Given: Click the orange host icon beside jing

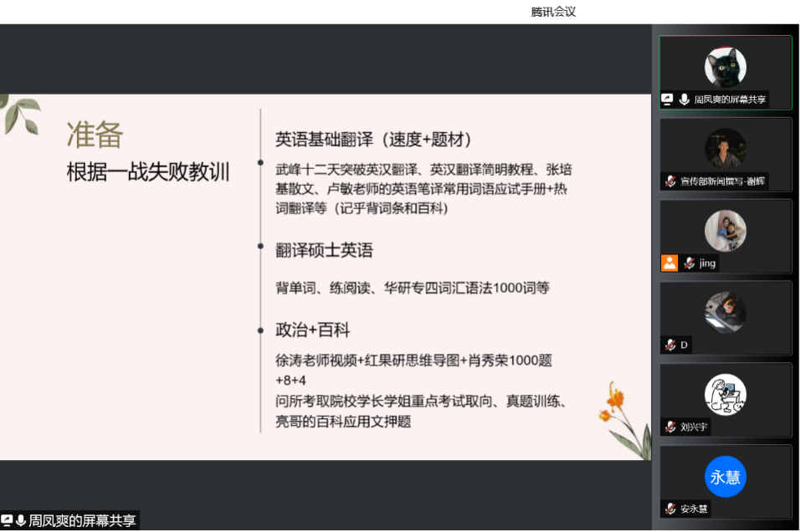Looking at the screenshot, I should [x=669, y=263].
